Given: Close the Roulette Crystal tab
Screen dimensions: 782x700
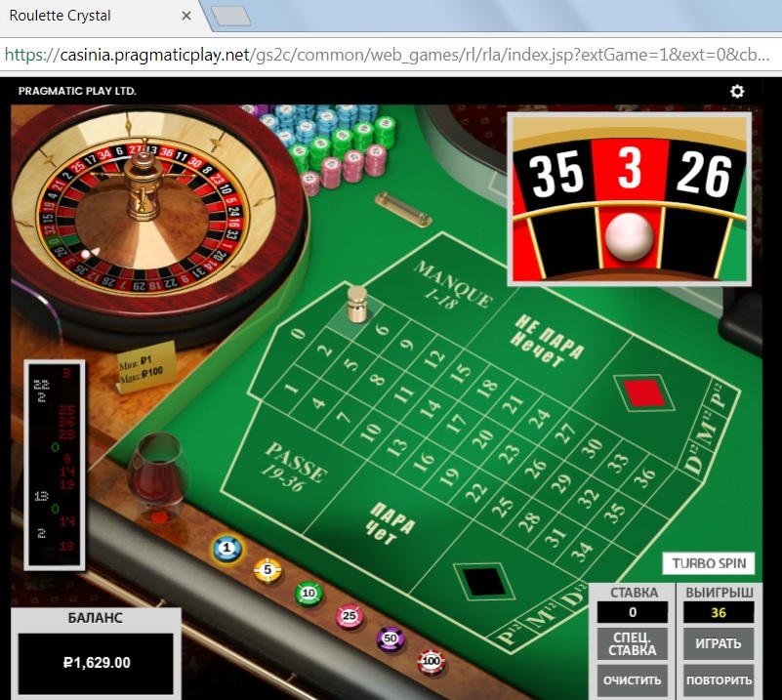Looking at the screenshot, I should pos(186,16).
